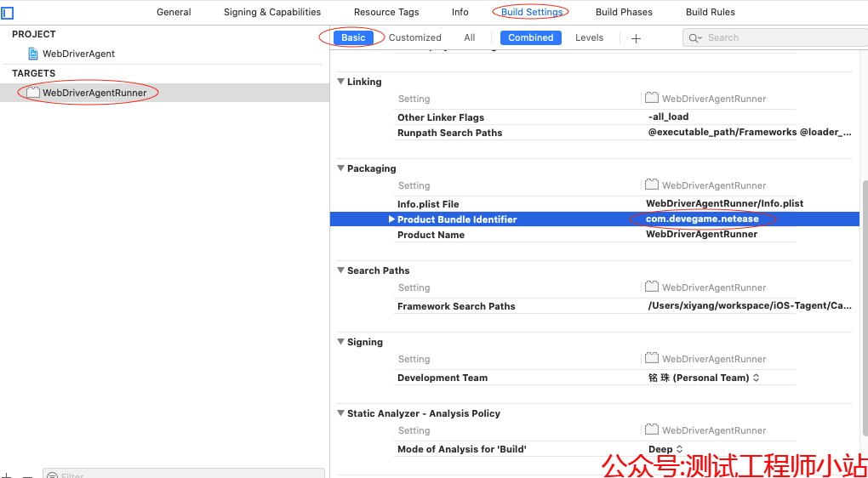Open the Mode of Analysis Deep dropdown

[665, 449]
